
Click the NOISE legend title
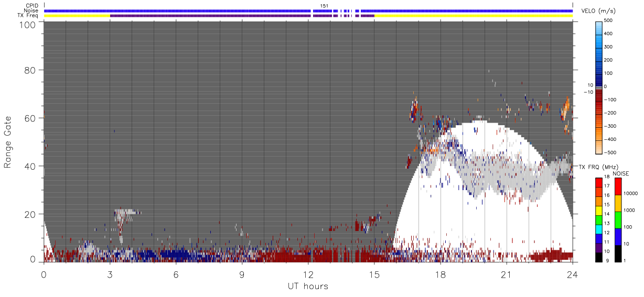(620, 173)
